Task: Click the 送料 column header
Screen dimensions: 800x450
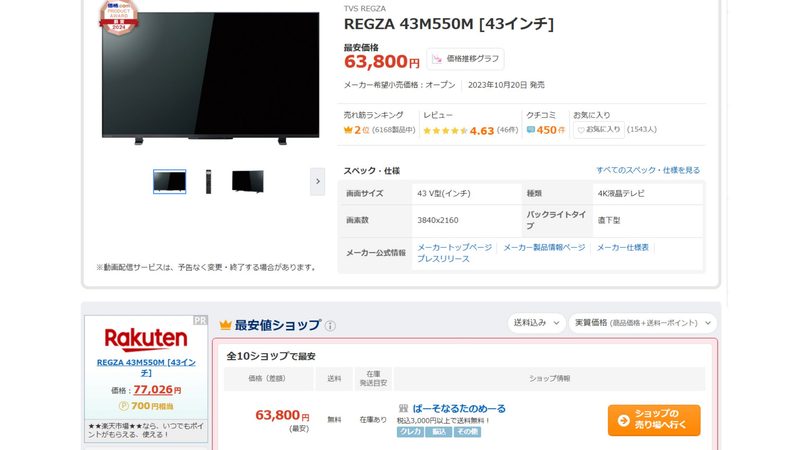Action: [334, 379]
